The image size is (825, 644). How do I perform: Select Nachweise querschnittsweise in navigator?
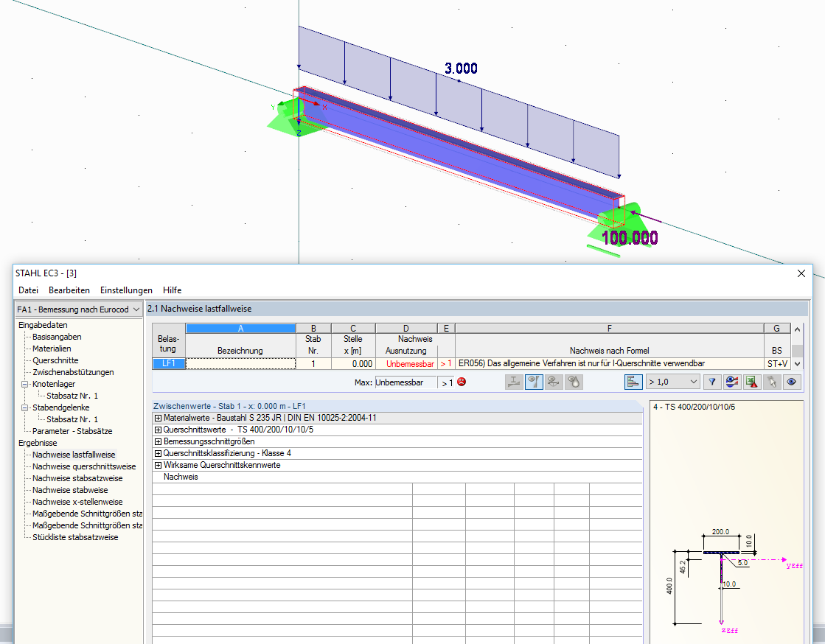pyautogui.click(x=84, y=467)
